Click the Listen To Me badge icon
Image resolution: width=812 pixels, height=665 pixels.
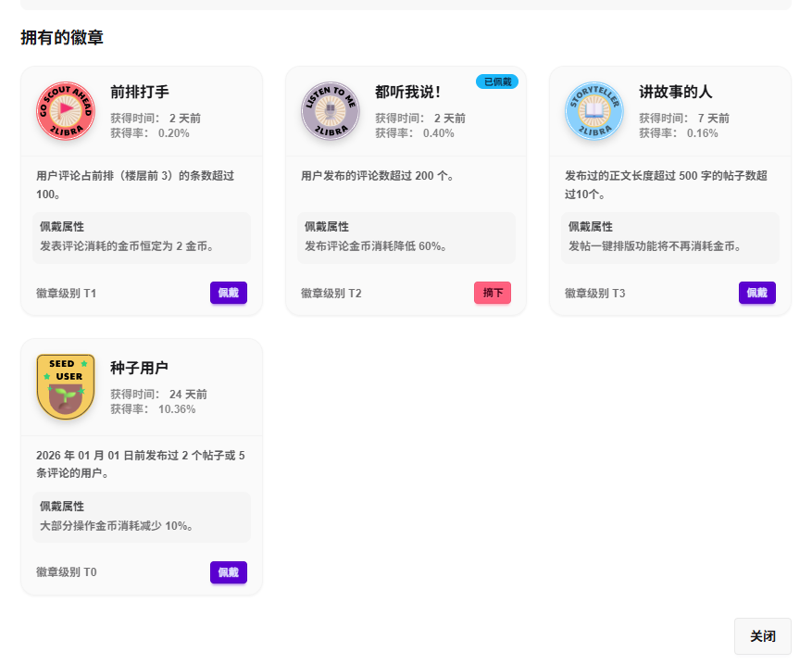click(331, 111)
